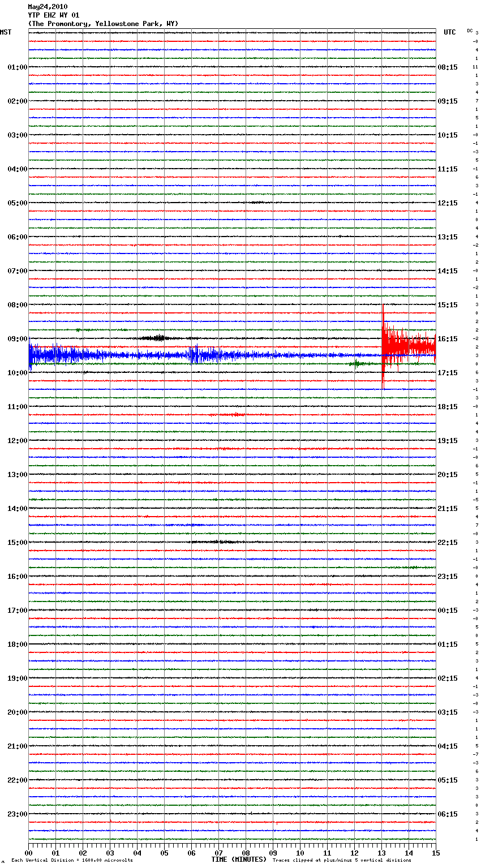Click the large red earthquake burst at minute 13

(409, 347)
